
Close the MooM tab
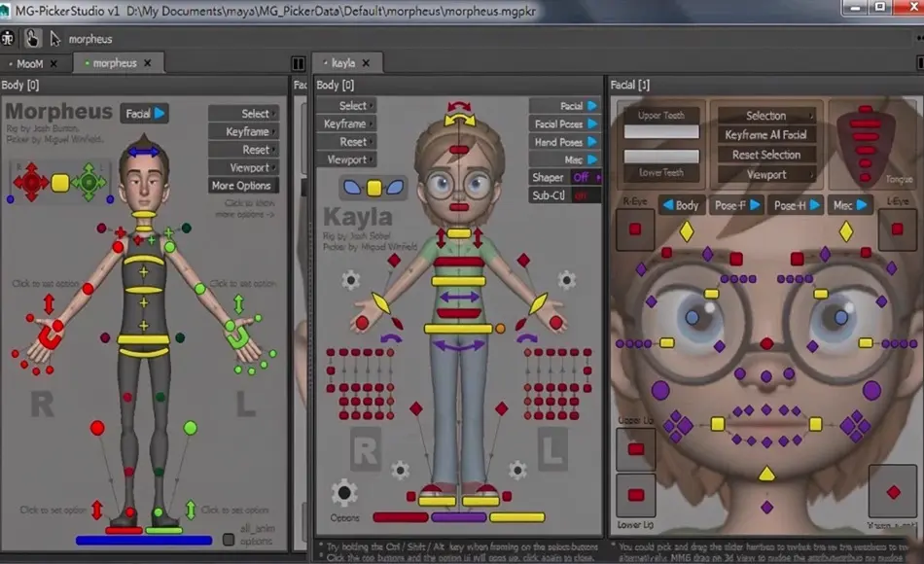point(53,63)
